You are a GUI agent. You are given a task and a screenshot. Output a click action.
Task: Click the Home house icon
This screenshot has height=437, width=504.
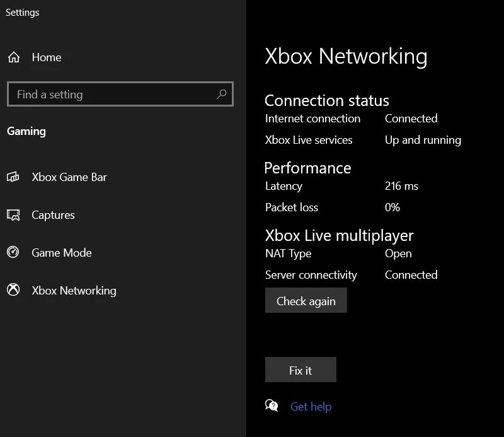tap(13, 57)
